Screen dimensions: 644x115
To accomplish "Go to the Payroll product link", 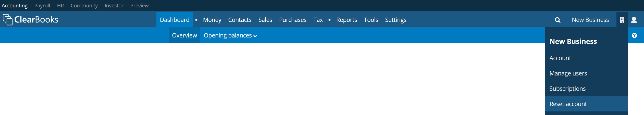I will click(x=42, y=6).
